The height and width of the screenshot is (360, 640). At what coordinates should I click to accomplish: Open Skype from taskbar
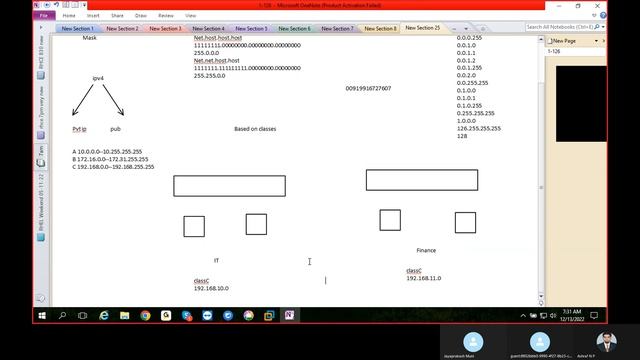187,316
